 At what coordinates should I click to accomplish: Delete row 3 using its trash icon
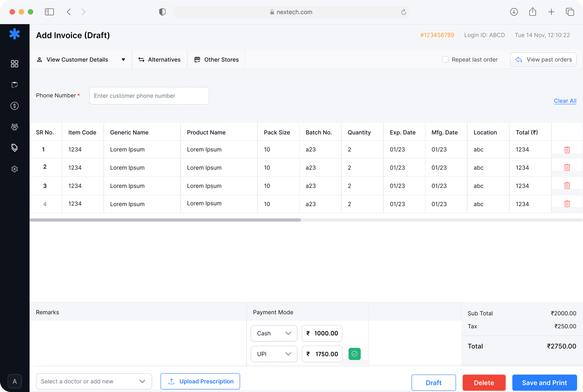coord(567,186)
